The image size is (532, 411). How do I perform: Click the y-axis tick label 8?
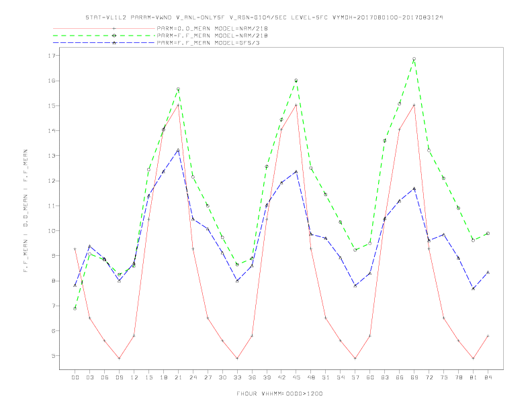coord(53,281)
